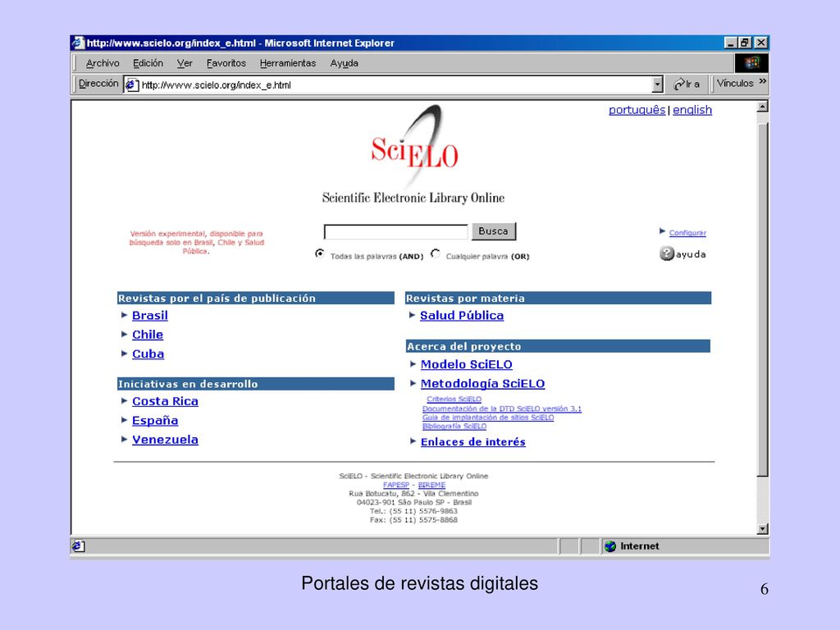The width and height of the screenshot is (840, 630).
Task: Open the Bibliografía SciELO link
Action: [x=454, y=427]
